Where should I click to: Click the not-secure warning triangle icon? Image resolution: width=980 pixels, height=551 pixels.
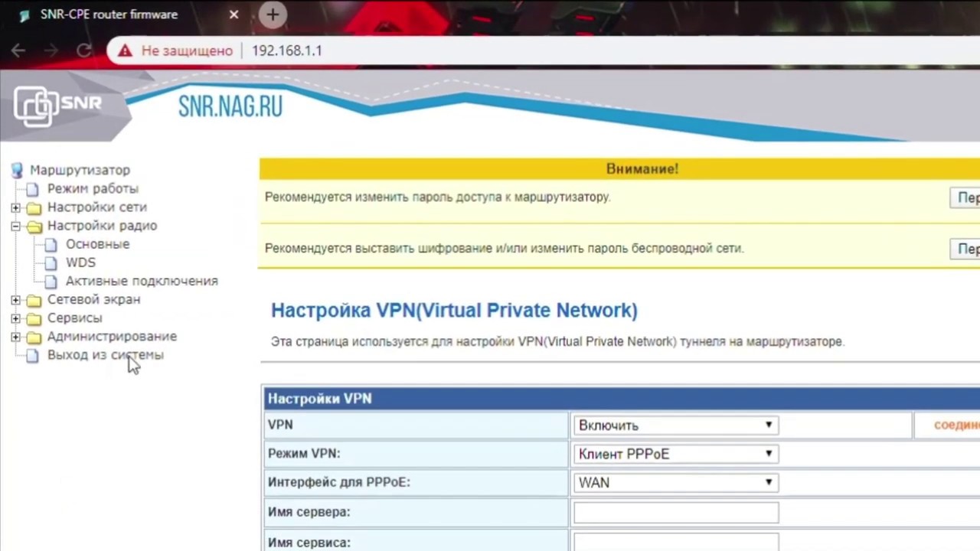pyautogui.click(x=125, y=51)
